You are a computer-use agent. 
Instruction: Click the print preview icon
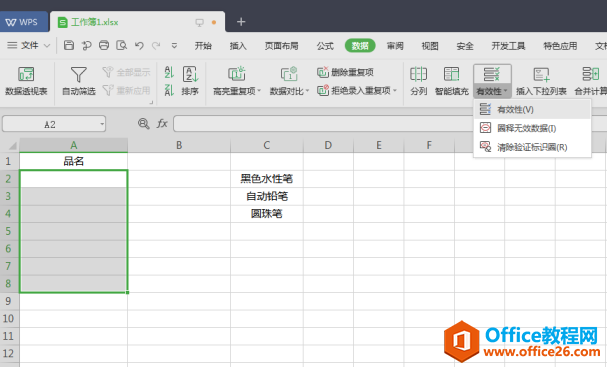[x=122, y=45]
